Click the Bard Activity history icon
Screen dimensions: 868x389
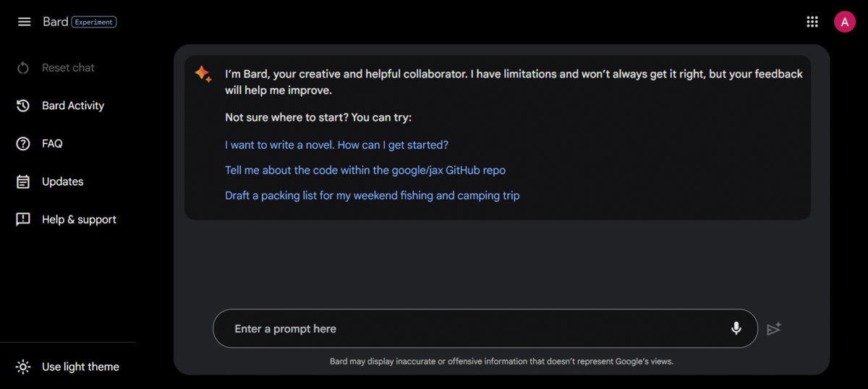(23, 106)
